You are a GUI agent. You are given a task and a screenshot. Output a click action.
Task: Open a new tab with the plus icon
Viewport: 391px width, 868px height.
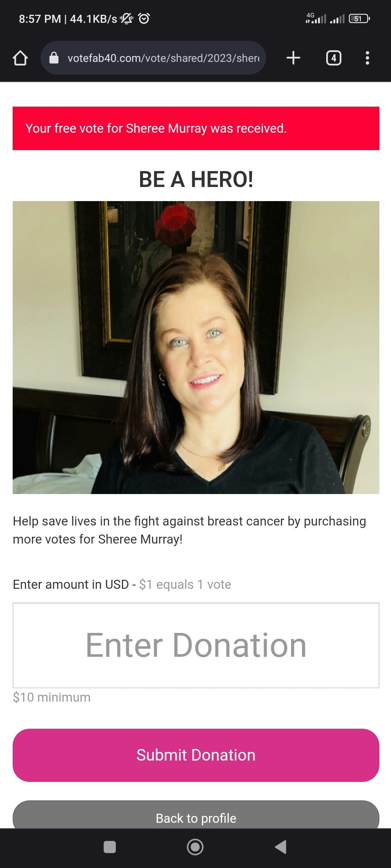pyautogui.click(x=293, y=58)
